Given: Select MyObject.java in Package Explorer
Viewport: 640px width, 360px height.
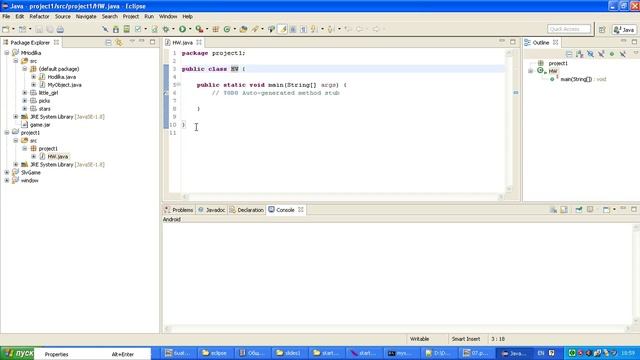Looking at the screenshot, I should coord(64,85).
